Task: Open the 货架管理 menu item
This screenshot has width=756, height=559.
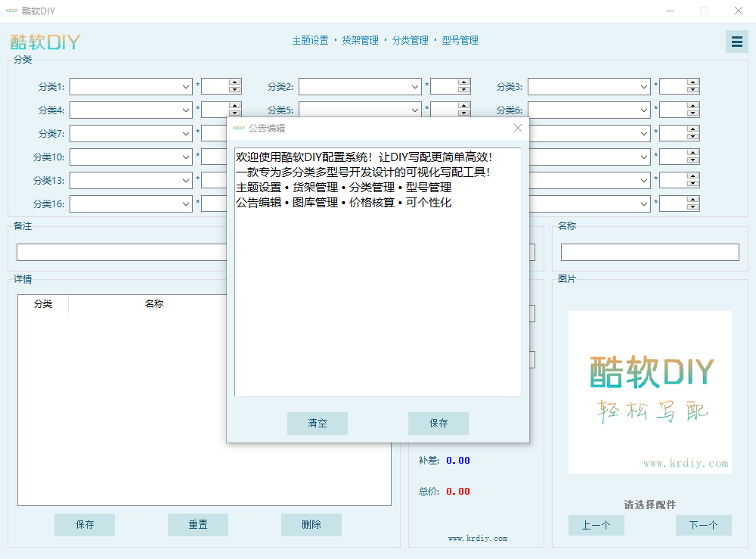Action: click(360, 40)
